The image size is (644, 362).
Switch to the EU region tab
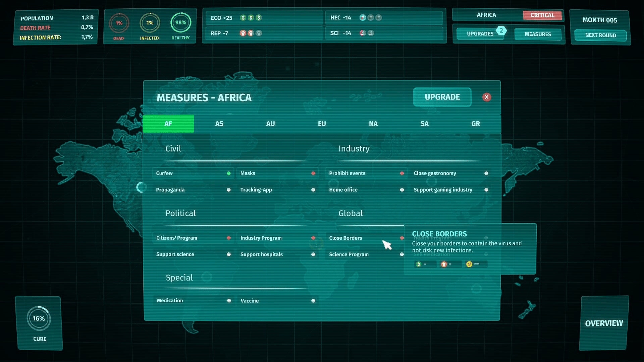tap(322, 124)
